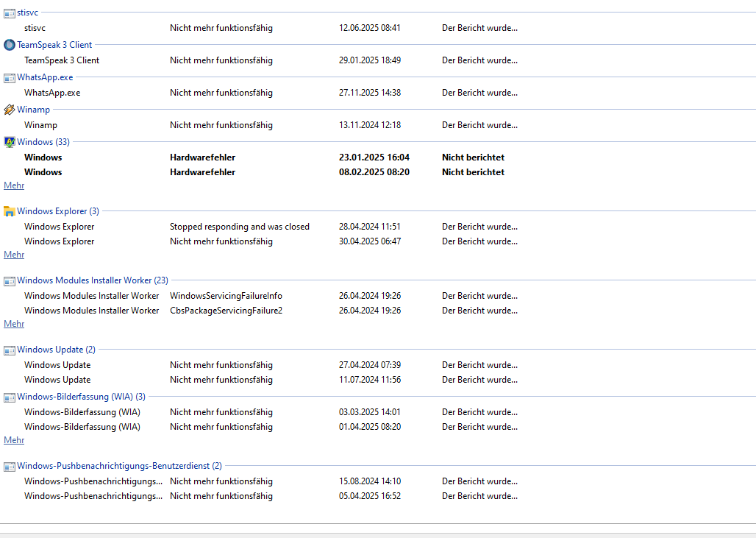Click date 13.11.2024 12:18
756x538 pixels.
click(x=370, y=125)
